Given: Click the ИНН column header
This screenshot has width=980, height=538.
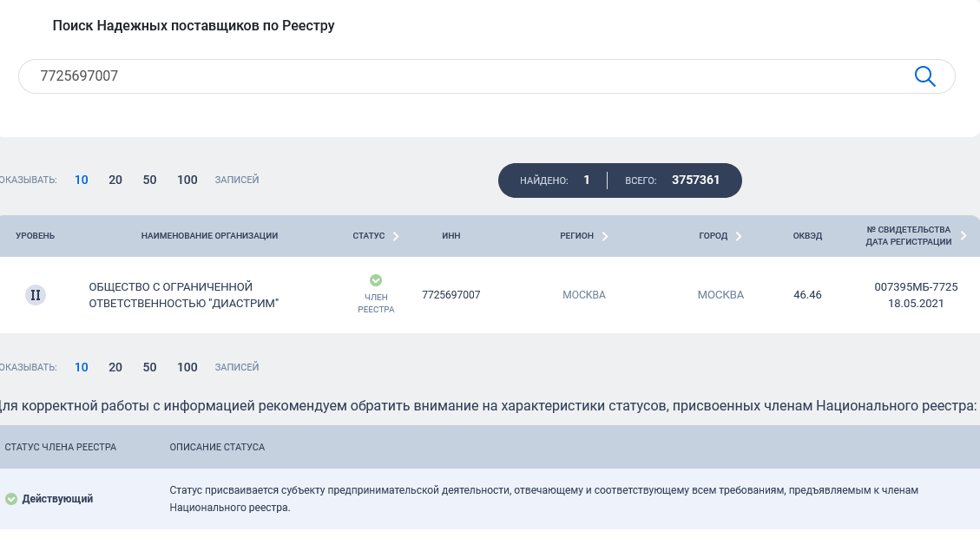Looking at the screenshot, I should click(451, 235).
